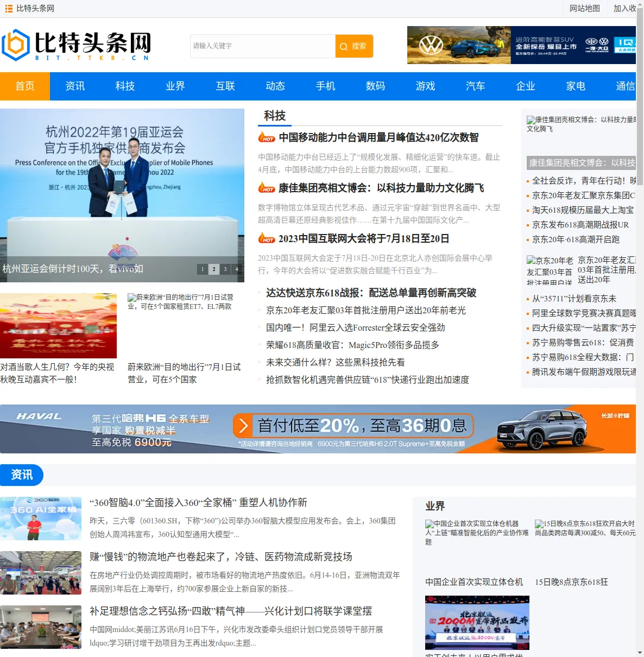Open the 科技 navigation tab

click(x=125, y=86)
